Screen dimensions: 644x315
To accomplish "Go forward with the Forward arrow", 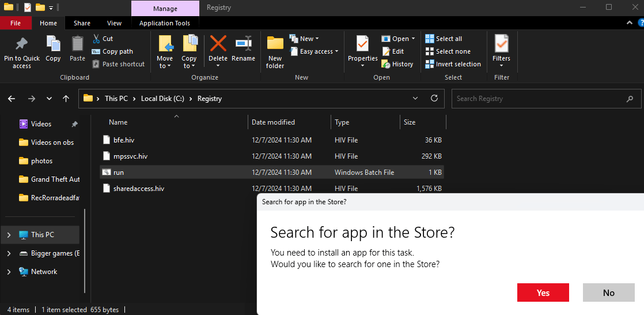I will [x=31, y=99].
